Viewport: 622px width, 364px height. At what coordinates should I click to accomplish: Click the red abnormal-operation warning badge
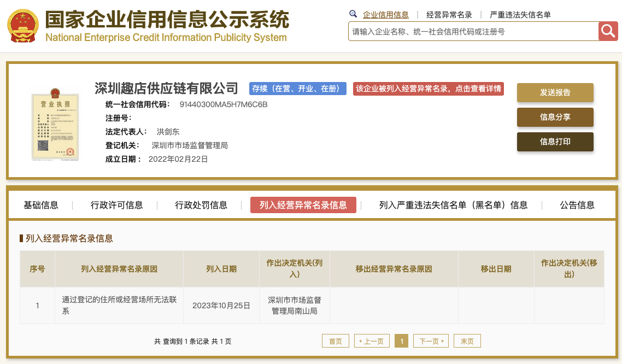coord(429,89)
